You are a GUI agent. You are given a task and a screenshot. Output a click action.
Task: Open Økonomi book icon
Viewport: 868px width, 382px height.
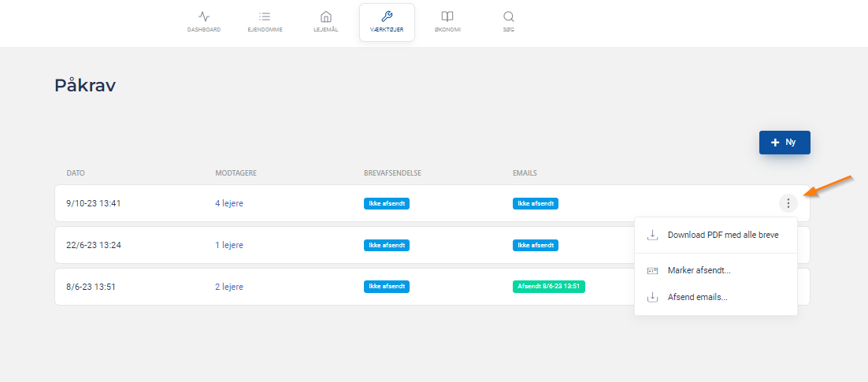[x=447, y=17]
